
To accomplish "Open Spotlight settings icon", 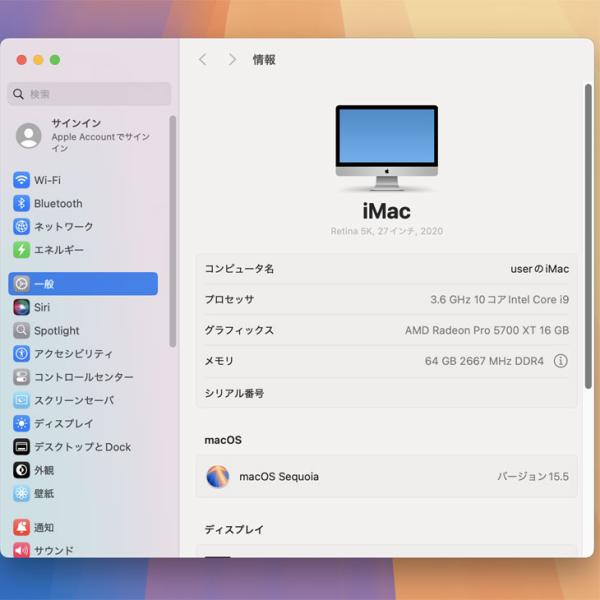I will pyautogui.click(x=21, y=330).
